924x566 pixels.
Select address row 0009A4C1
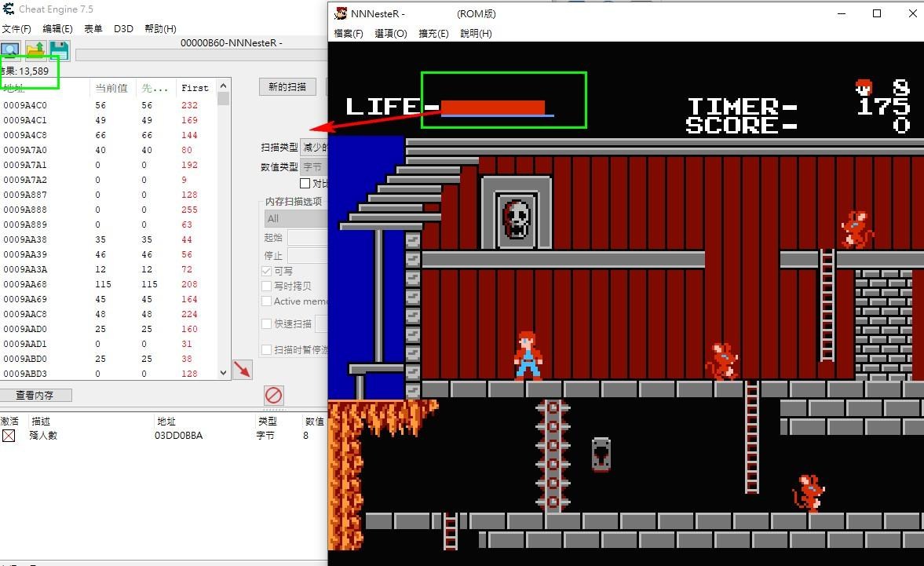tap(108, 120)
